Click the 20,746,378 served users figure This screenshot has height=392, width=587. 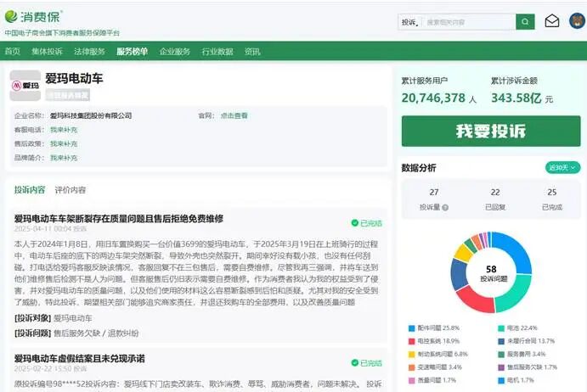433,98
